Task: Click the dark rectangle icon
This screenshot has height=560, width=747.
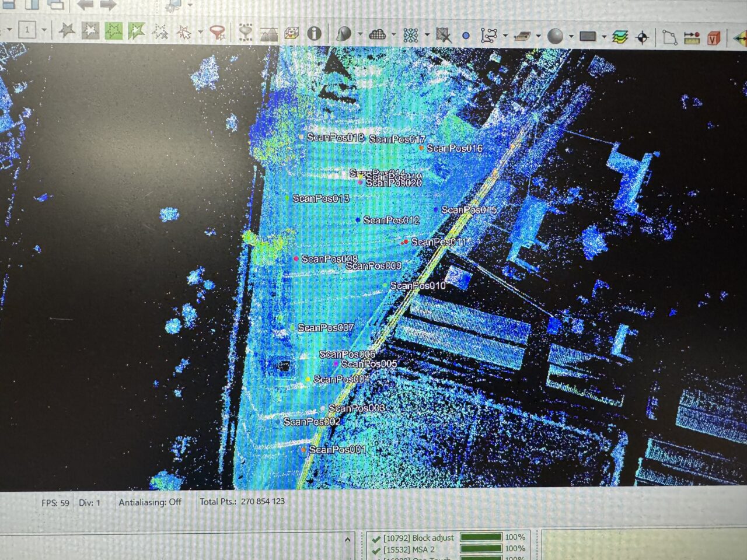Action: (x=588, y=37)
